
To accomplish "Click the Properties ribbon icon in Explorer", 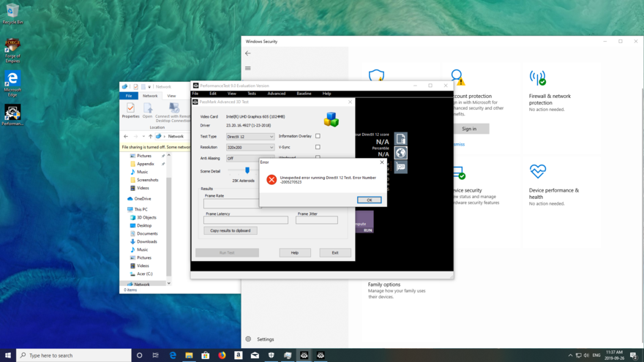I will point(130,111).
